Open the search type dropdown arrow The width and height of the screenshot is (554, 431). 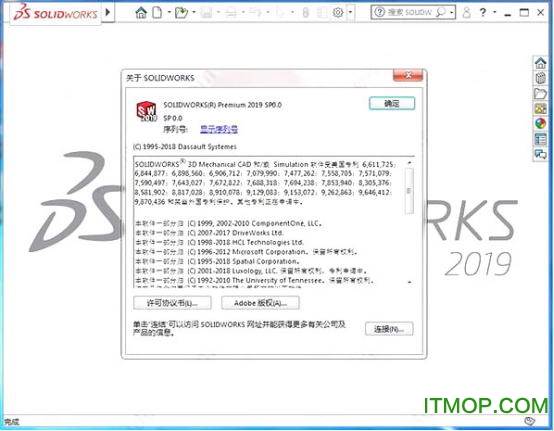click(x=452, y=13)
